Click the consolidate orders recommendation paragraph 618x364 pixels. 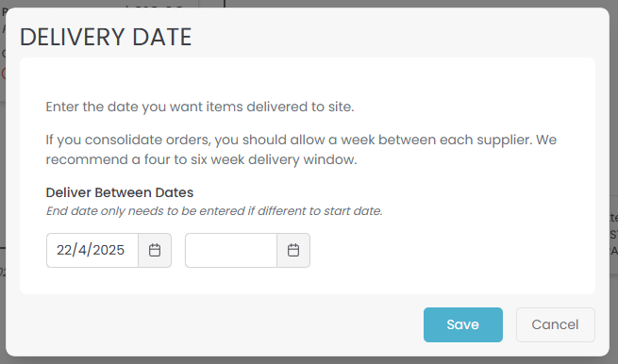click(301, 150)
